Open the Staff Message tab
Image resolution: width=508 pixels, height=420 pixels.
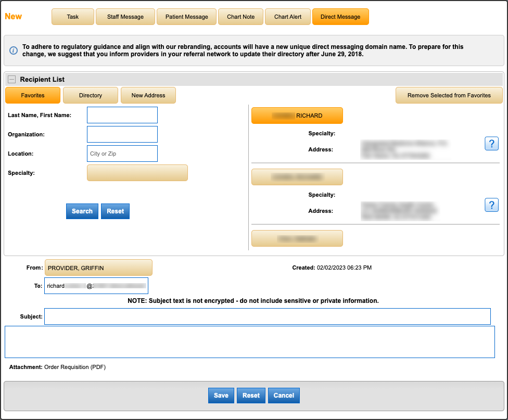[125, 17]
